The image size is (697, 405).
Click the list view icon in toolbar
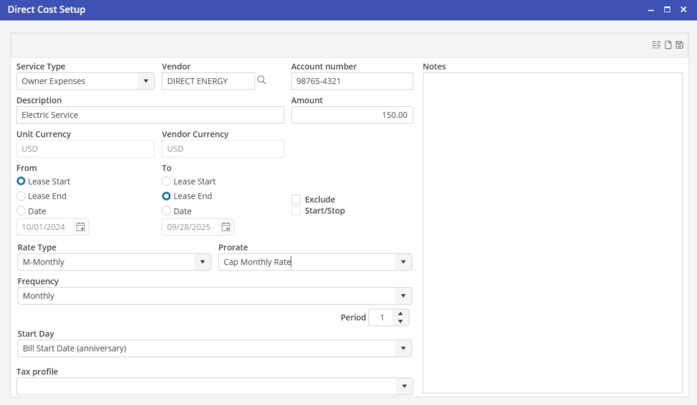[x=656, y=45]
